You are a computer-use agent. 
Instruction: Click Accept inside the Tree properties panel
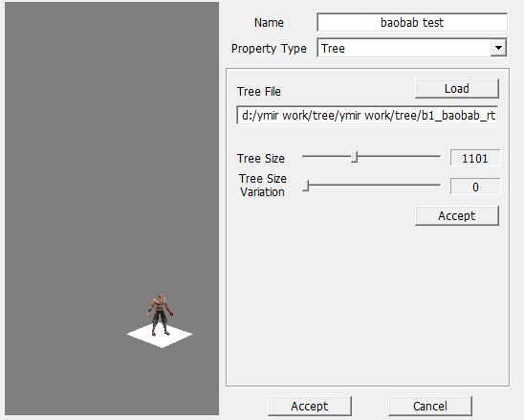pos(457,215)
